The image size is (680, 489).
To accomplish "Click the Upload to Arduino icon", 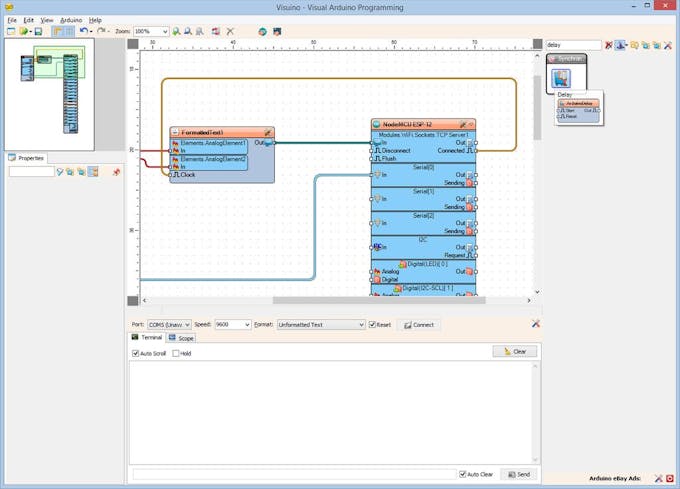I will [x=277, y=32].
